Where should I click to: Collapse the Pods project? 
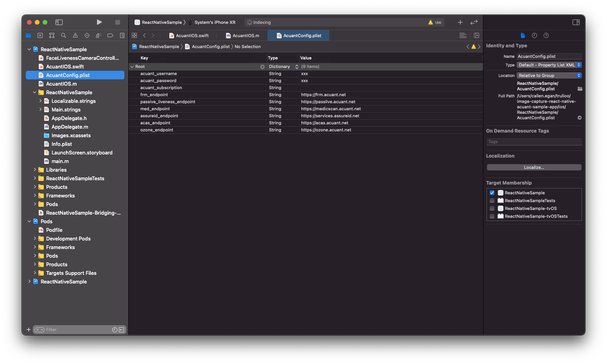pyautogui.click(x=29, y=221)
